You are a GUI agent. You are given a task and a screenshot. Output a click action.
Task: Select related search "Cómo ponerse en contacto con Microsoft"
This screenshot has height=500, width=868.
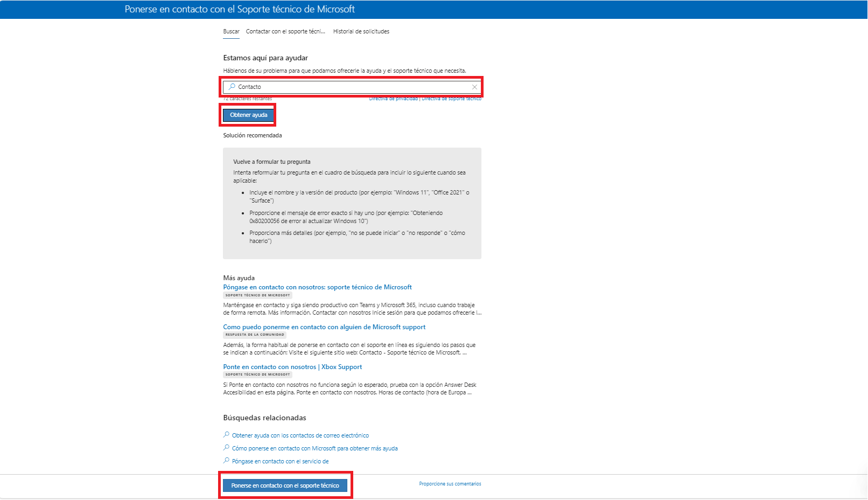pyautogui.click(x=315, y=448)
